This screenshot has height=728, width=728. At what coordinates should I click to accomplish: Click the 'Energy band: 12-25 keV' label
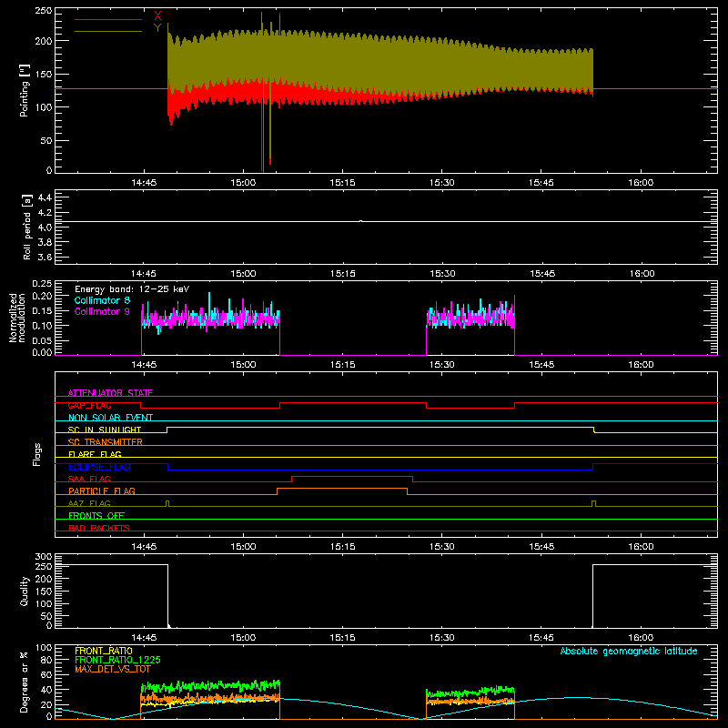[132, 289]
